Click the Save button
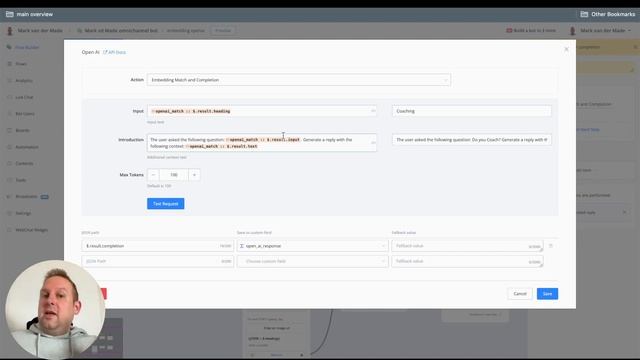Screen dimensions: 640x360 pyautogui.click(x=547, y=294)
